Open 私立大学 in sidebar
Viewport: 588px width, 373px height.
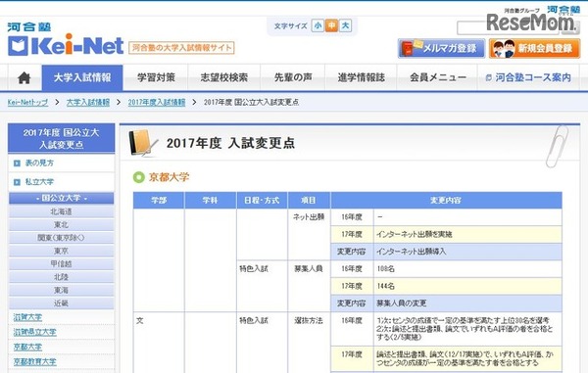tap(39, 182)
